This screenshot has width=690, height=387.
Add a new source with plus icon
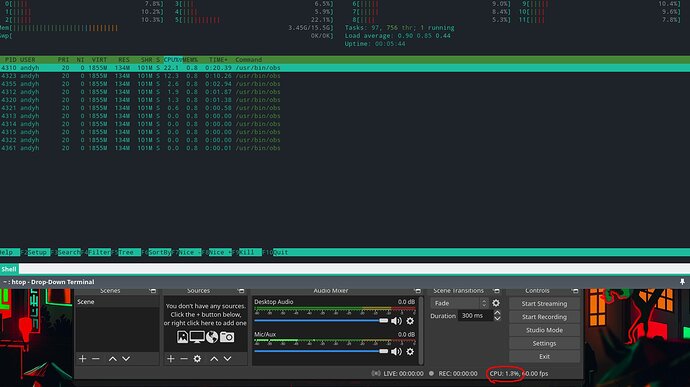pyautogui.click(x=171, y=359)
